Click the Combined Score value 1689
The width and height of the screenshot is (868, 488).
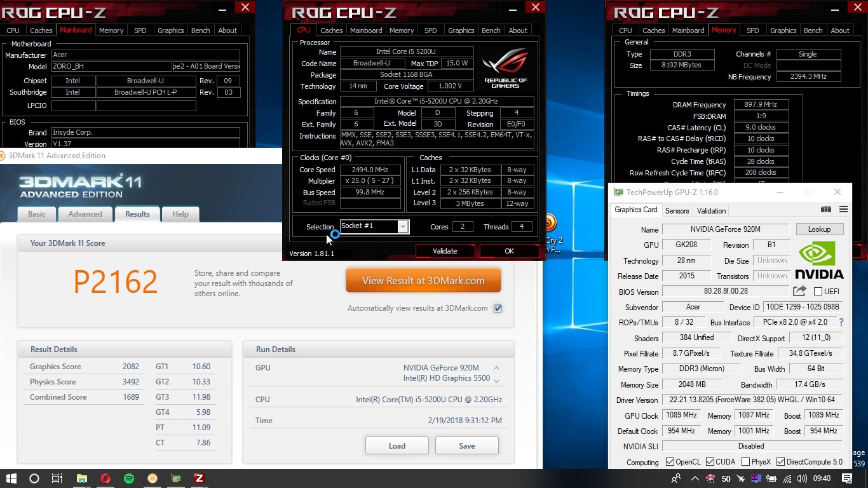(x=131, y=397)
